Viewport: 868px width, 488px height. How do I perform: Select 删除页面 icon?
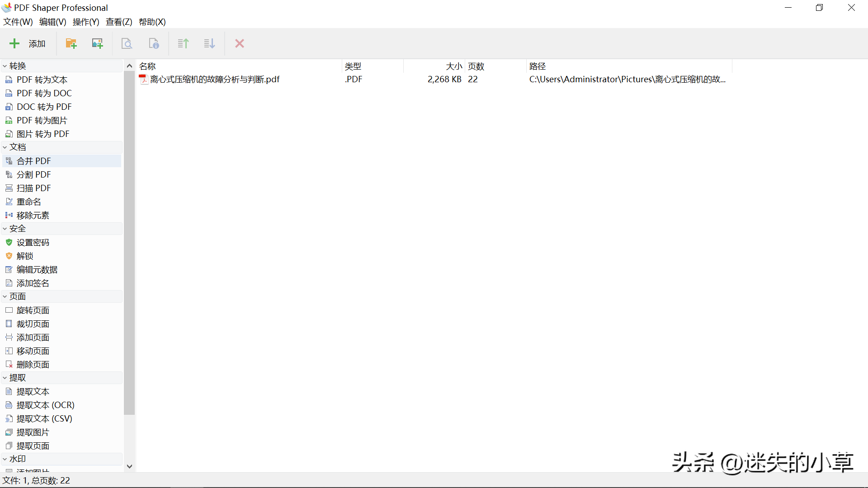click(x=9, y=364)
